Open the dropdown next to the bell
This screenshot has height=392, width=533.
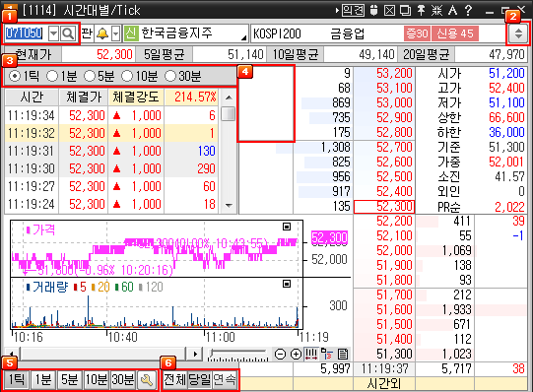[116, 33]
